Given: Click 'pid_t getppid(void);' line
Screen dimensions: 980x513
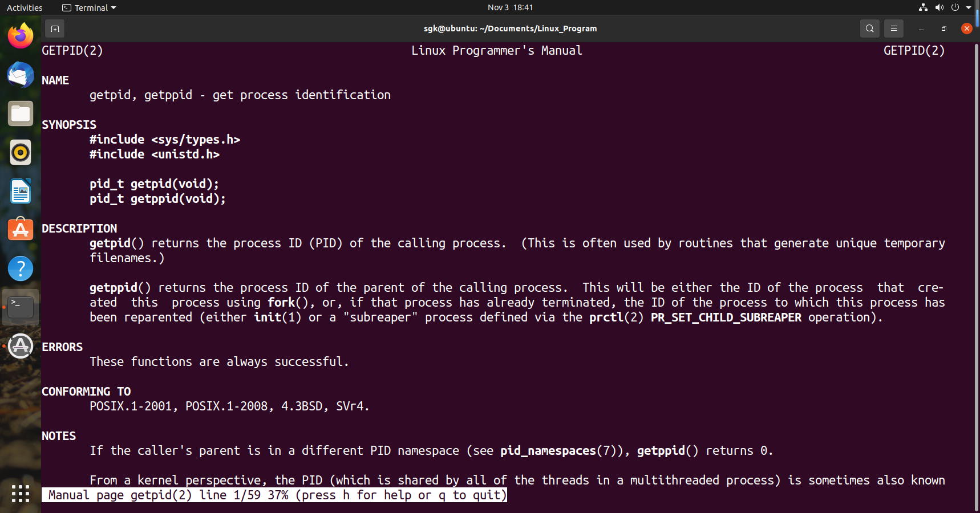Looking at the screenshot, I should click(x=157, y=199).
